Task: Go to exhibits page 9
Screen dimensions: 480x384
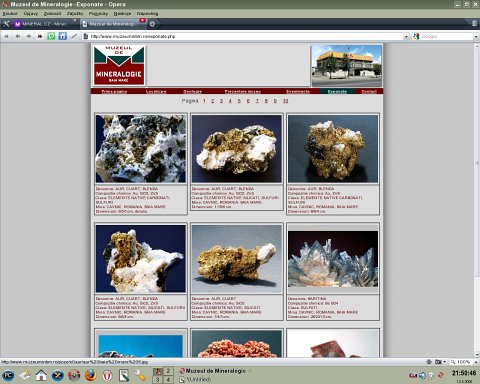Action: 275,101
